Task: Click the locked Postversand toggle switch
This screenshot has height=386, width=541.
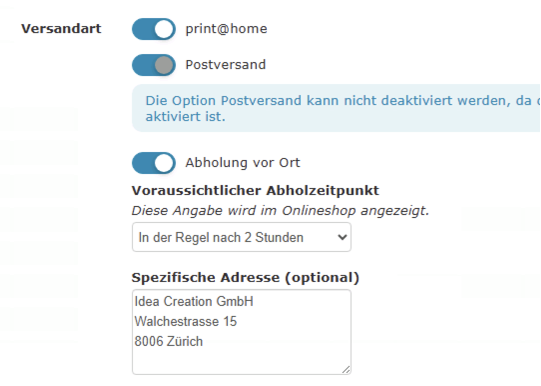Action: click(x=154, y=65)
